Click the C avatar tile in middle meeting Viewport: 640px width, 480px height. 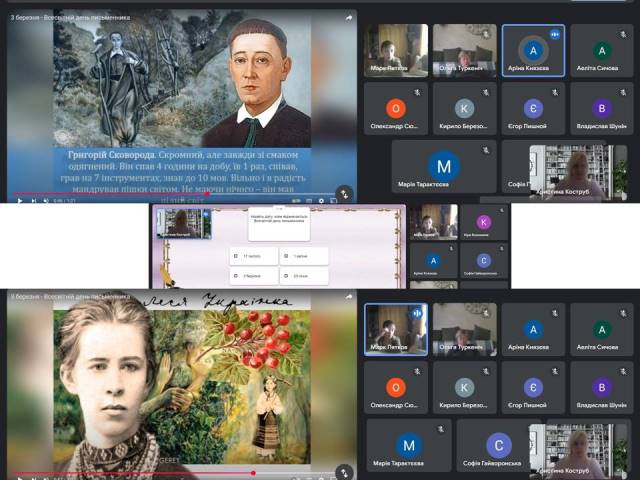click(484, 260)
